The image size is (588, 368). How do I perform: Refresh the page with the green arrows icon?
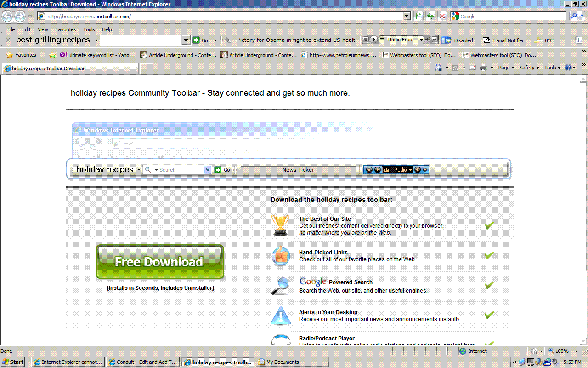tap(430, 16)
